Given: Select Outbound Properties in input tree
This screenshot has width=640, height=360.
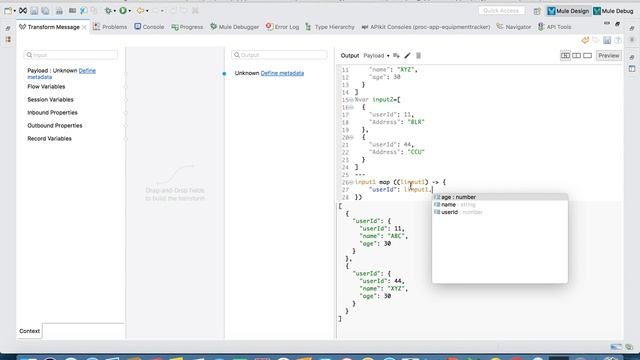Looking at the screenshot, I should pos(55,126).
